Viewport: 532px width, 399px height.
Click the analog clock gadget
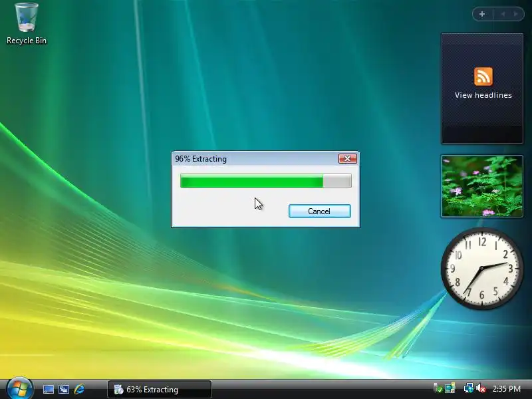tap(481, 269)
